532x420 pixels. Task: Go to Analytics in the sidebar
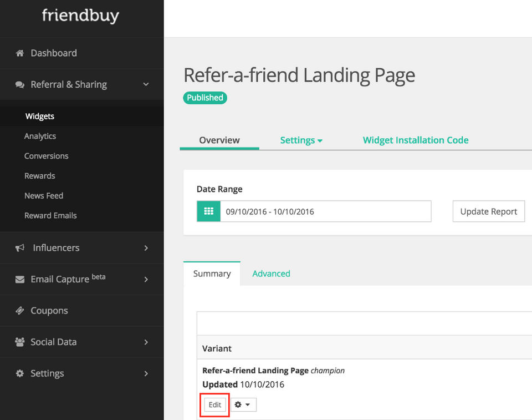coord(40,136)
